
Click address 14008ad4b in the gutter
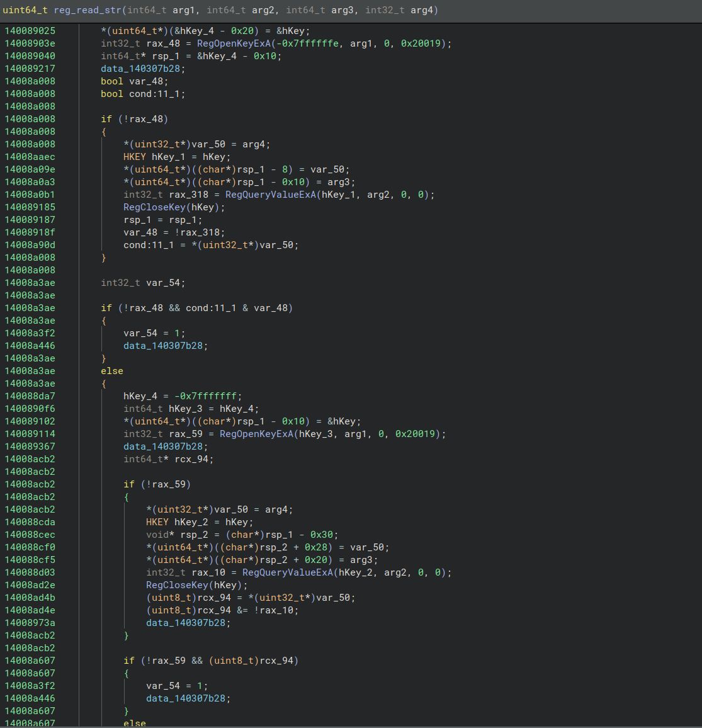[30, 598]
